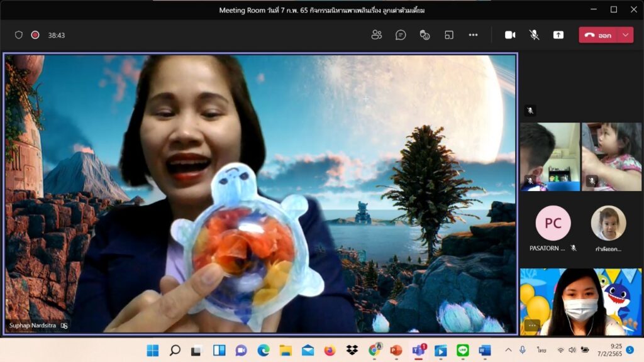Open the More actions ellipsis menu
644x362 pixels.
(473, 35)
